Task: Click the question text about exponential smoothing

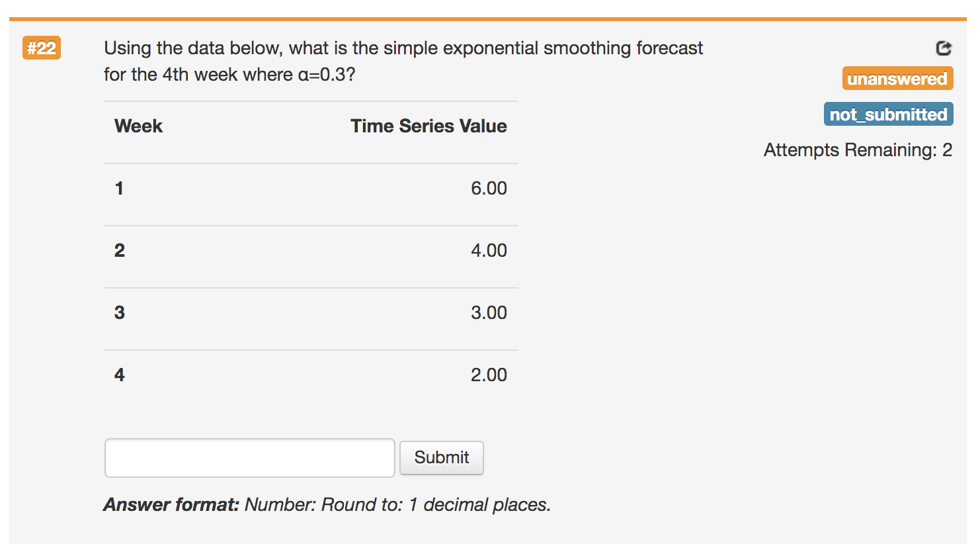Action: pyautogui.click(x=402, y=61)
